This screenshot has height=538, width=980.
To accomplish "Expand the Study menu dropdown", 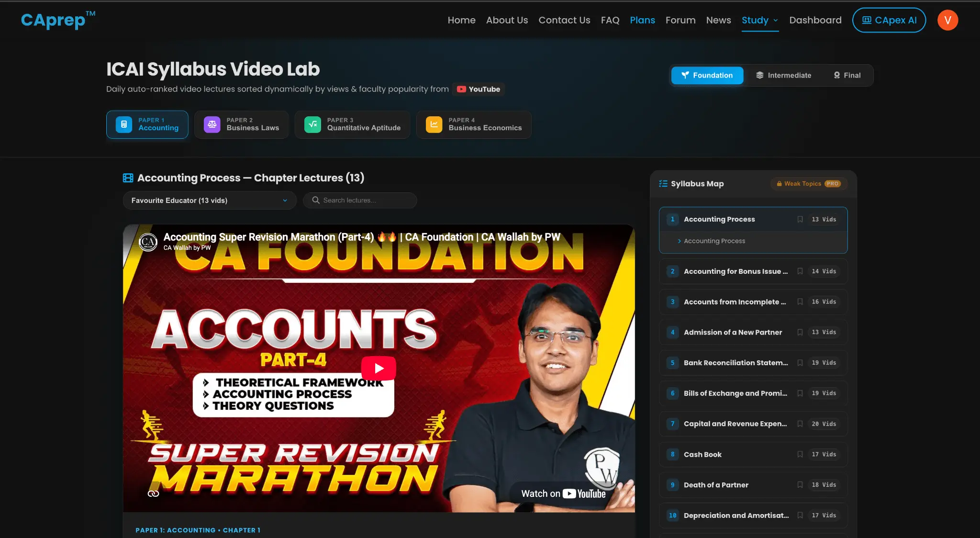I will [760, 20].
